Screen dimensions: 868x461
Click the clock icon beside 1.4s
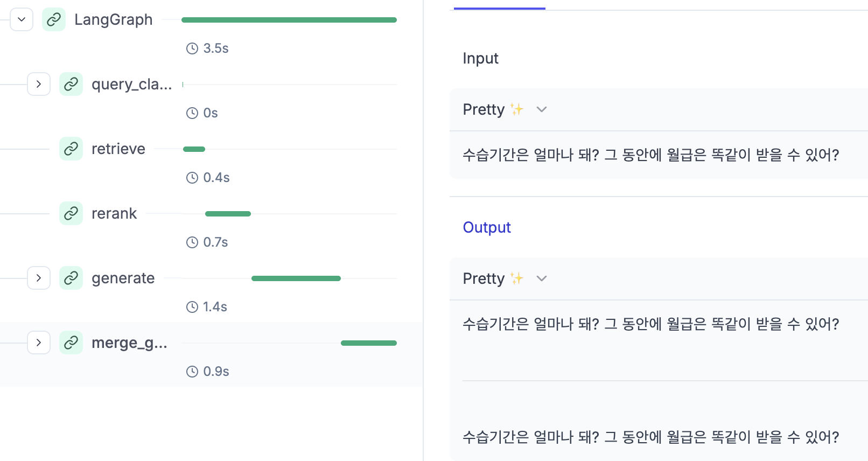coord(192,307)
